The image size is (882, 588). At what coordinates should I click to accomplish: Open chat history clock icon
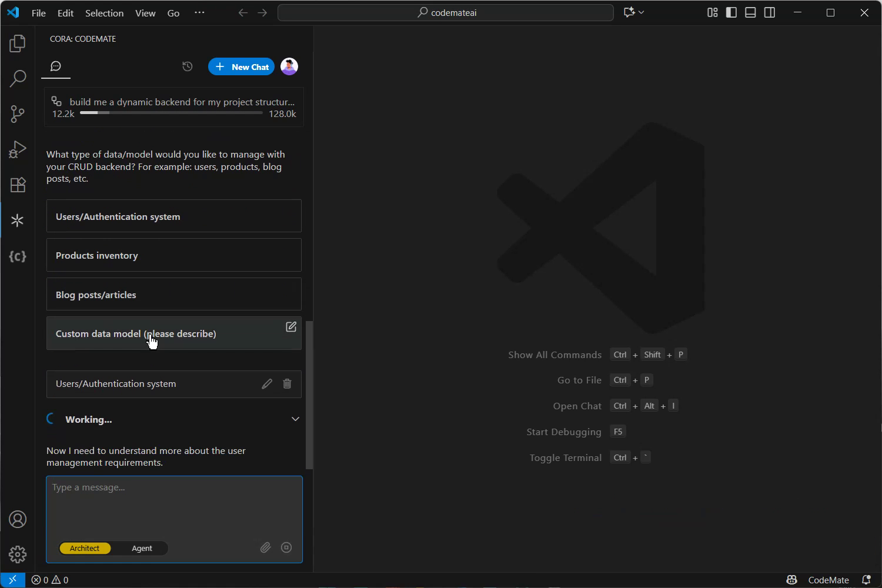coord(188,66)
